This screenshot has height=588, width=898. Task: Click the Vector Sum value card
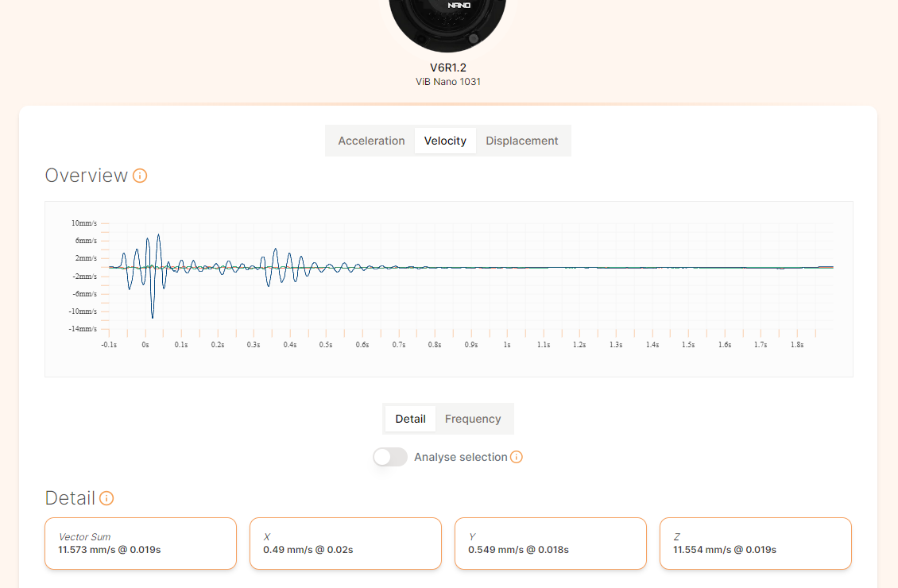coord(141,544)
